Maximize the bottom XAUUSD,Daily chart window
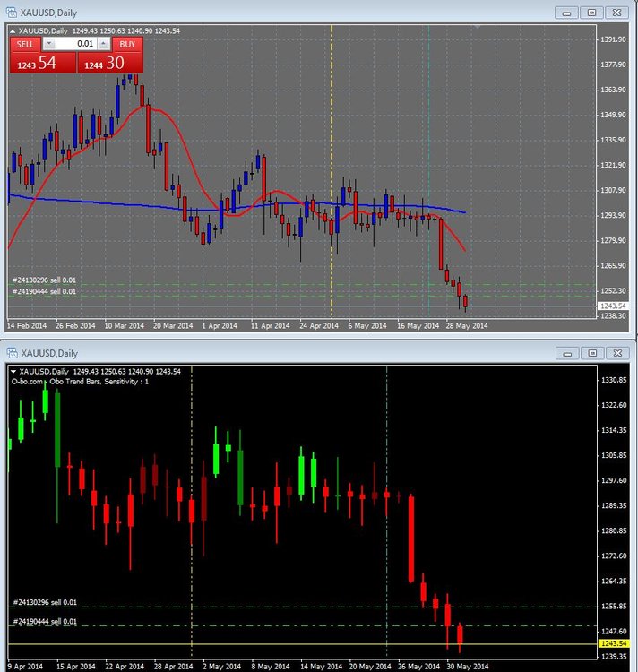The image size is (638, 672). pos(592,353)
